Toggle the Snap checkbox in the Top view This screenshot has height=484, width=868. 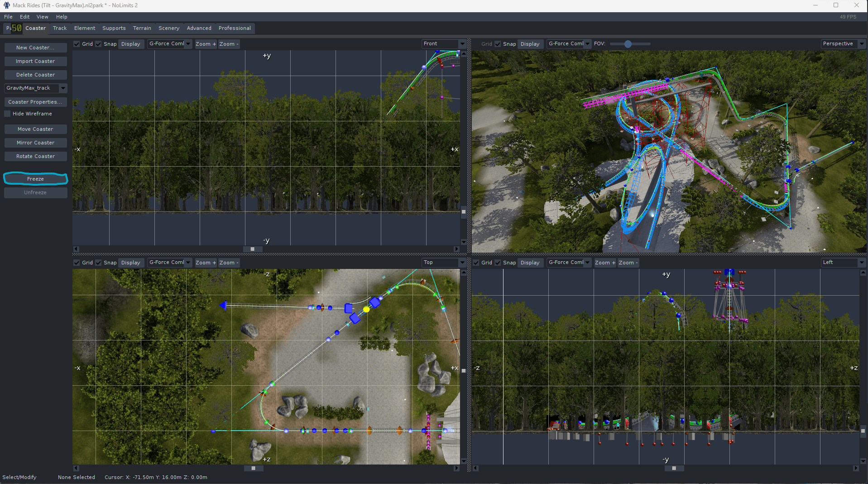coord(98,263)
